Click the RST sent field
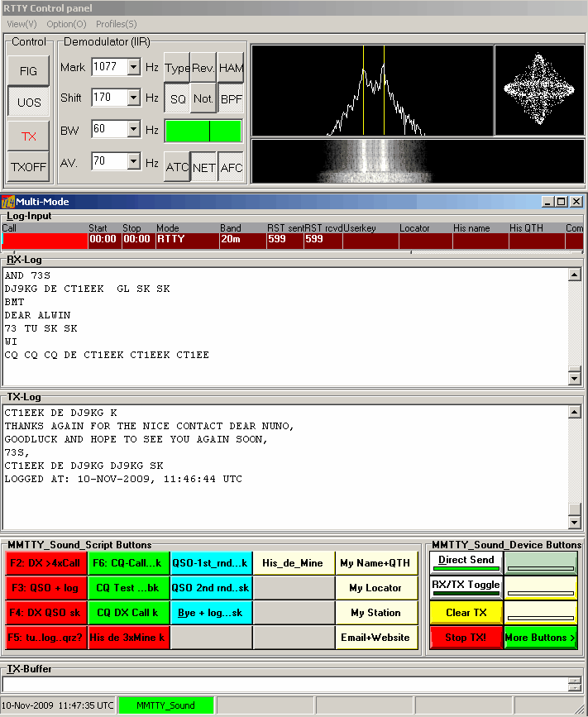This screenshot has height=717, width=588. pos(284,241)
